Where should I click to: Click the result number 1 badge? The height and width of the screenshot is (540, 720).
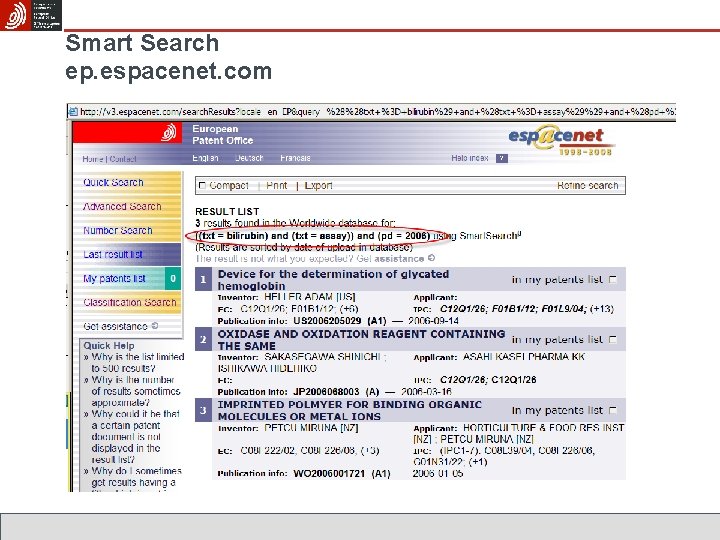(x=203, y=279)
